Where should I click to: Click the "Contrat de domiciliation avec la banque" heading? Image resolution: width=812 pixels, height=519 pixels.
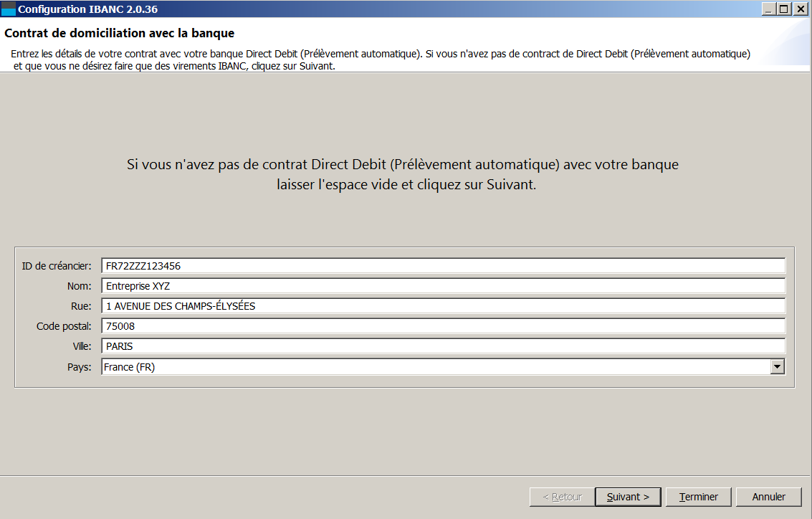tap(120, 34)
